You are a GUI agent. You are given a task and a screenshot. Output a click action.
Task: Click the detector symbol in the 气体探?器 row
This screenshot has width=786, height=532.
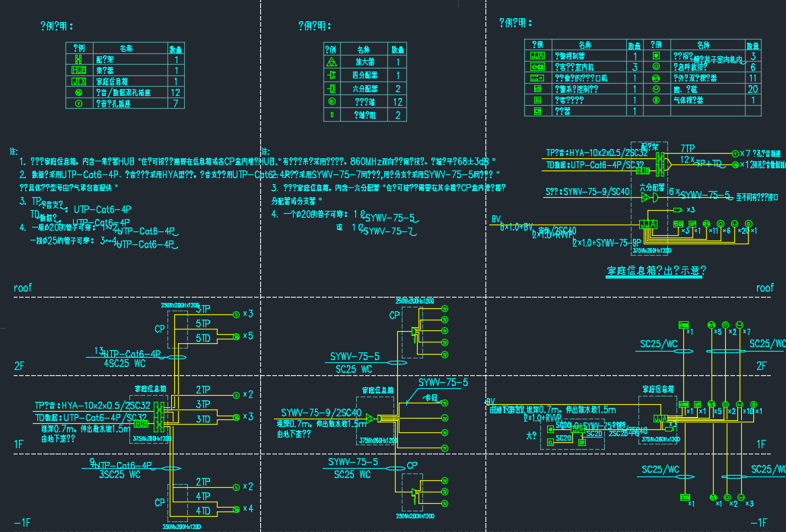click(656, 100)
